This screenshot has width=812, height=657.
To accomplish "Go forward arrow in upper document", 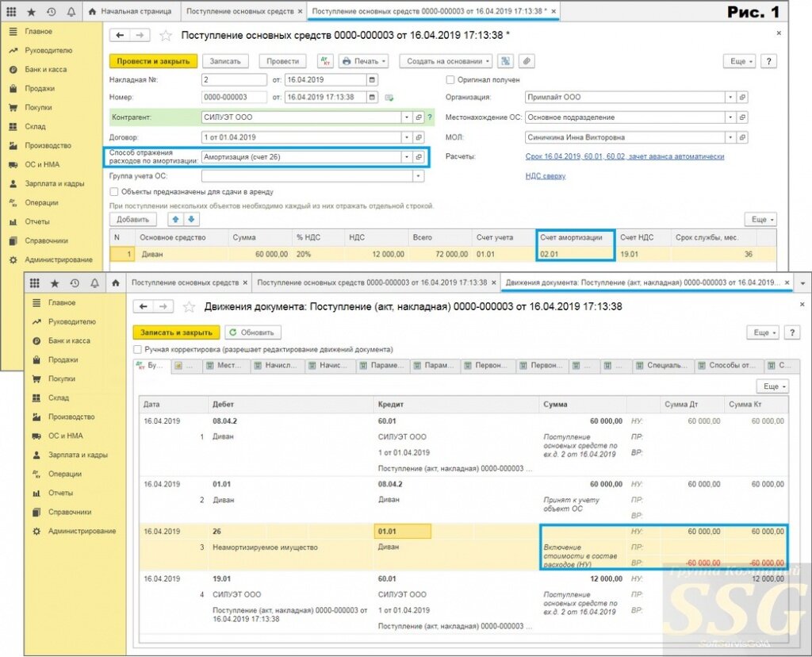I will click(x=140, y=35).
